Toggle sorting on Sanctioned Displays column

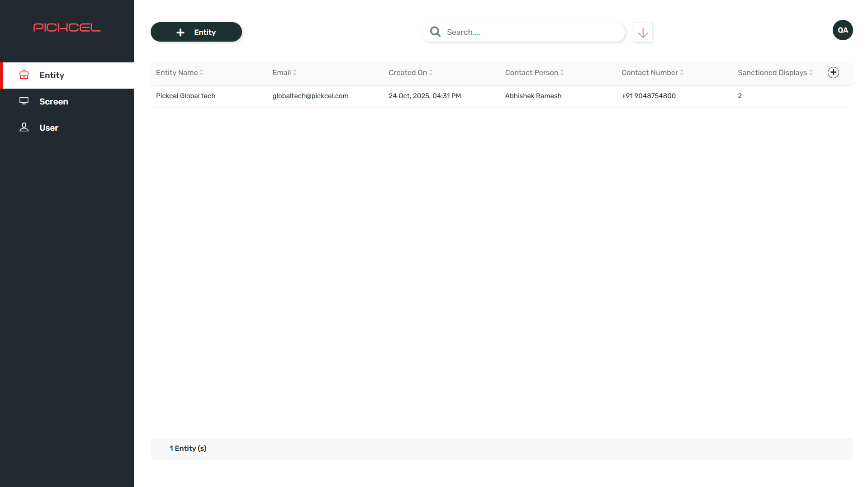coord(811,72)
